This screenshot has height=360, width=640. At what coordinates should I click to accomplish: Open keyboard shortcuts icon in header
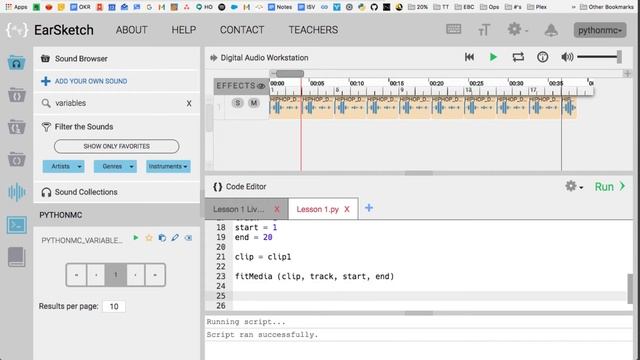pyautogui.click(x=453, y=29)
